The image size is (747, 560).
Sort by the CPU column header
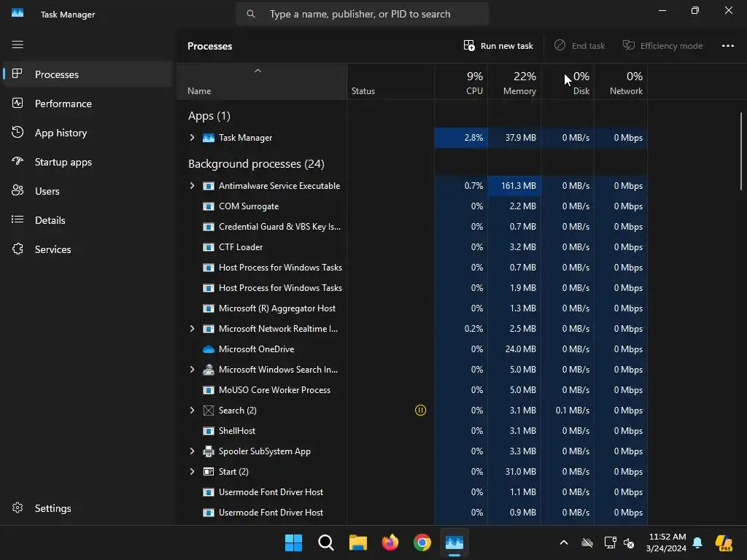coord(461,82)
